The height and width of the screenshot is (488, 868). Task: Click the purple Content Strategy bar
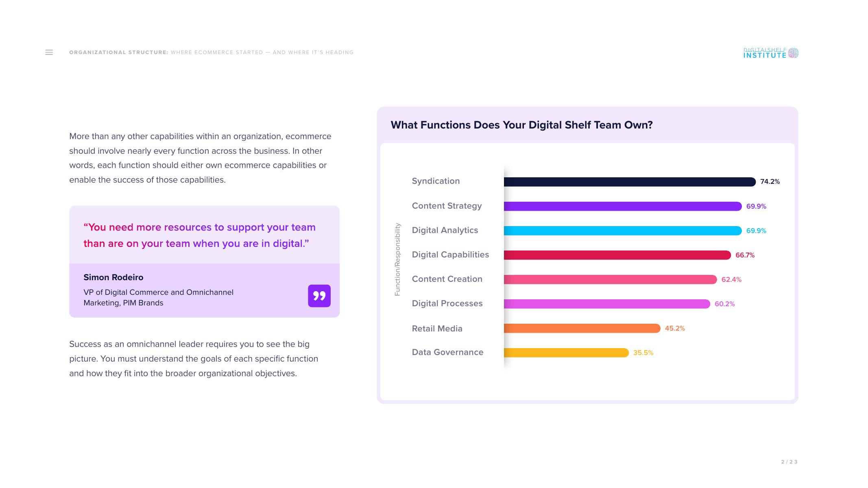pyautogui.click(x=622, y=206)
